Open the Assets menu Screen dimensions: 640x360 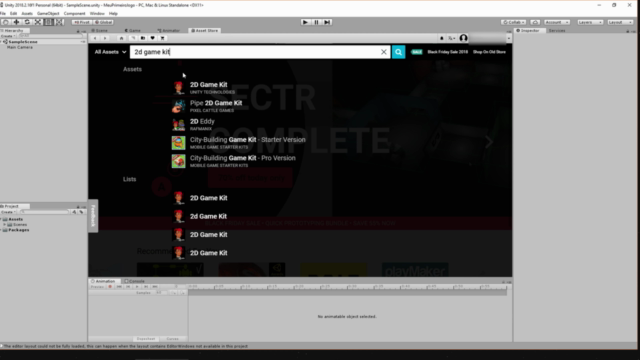pos(27,13)
